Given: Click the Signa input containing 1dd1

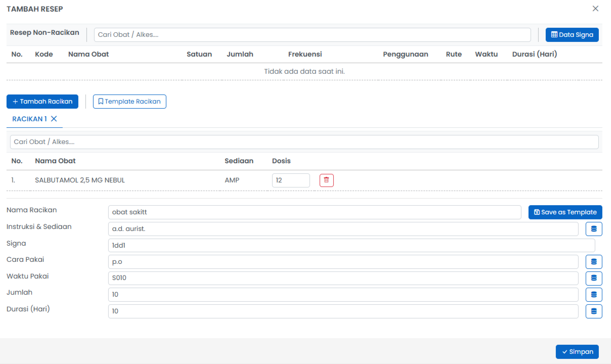Looking at the screenshot, I should point(351,246).
